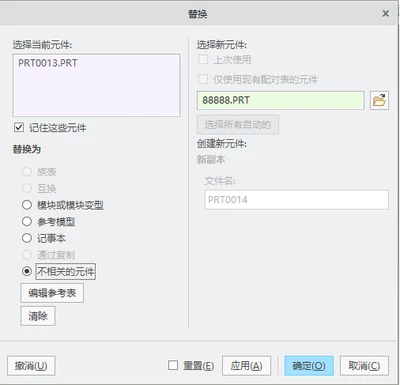Check the 上次使用 option
The height and width of the screenshot is (385, 400).
tap(203, 60)
